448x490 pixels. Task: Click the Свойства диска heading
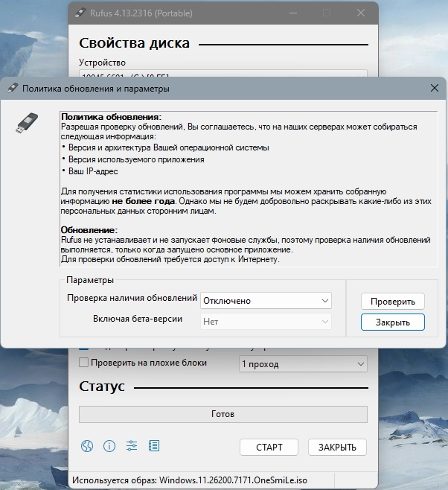(134, 43)
